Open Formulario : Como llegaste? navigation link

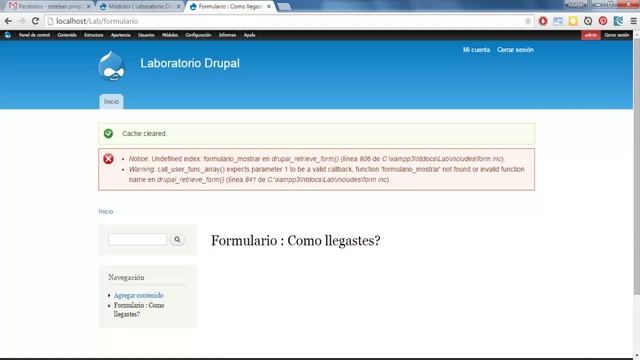click(x=139, y=310)
